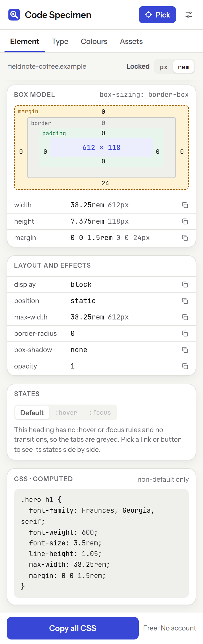Switch to the Type tab
The height and width of the screenshot is (644, 203).
tap(60, 41)
